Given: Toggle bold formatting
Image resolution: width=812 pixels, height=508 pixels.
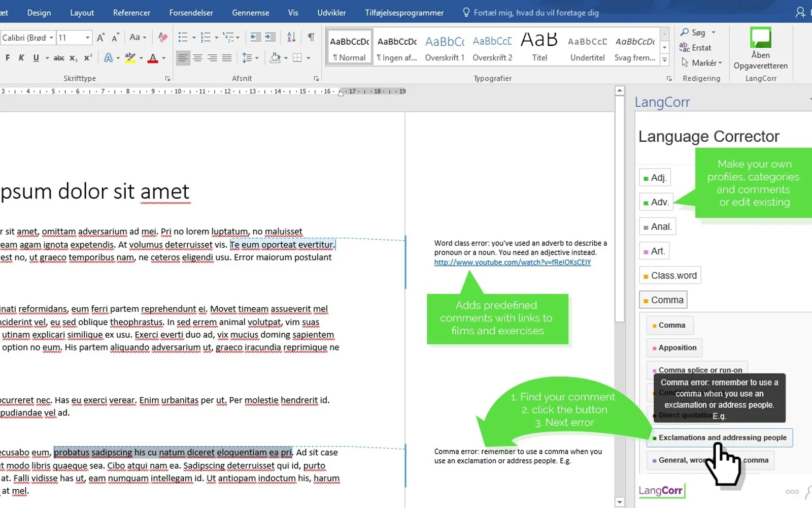Looking at the screenshot, I should click(8, 58).
